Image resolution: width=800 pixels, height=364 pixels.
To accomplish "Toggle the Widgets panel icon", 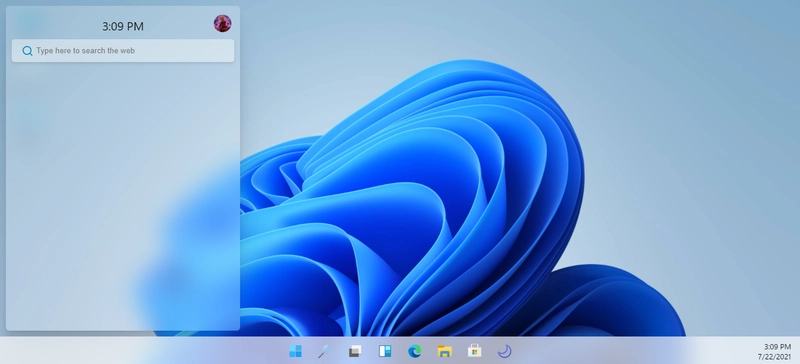I will click(385, 351).
